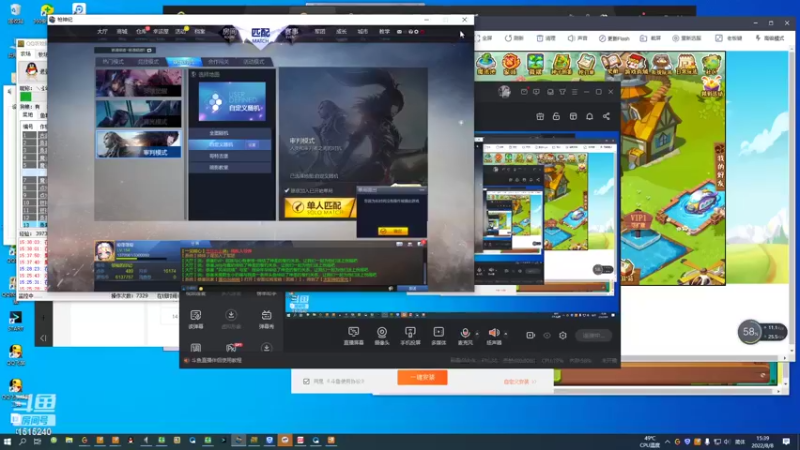Collapse the side panel with the left chevron
The image size is (800, 450).
click(43, 338)
